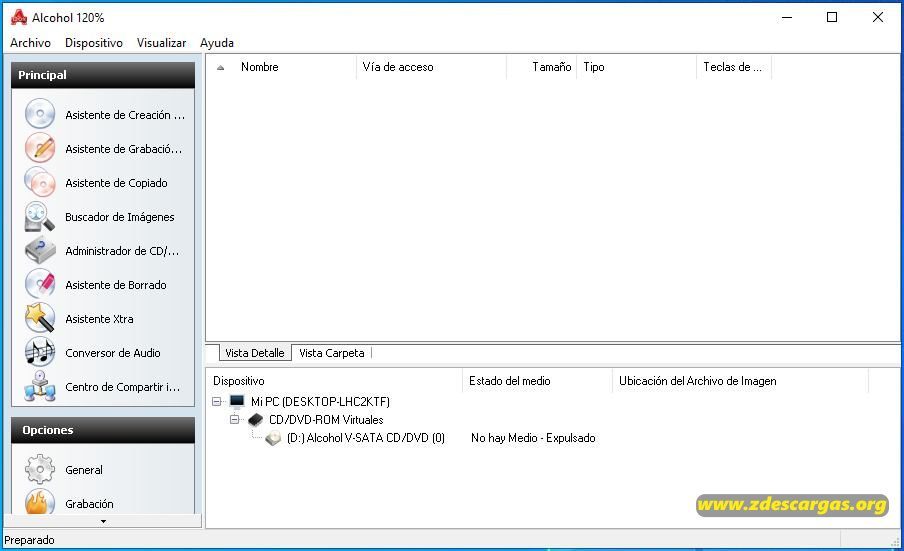Sort by the Nombre column header
This screenshot has width=904, height=551.
click(259, 67)
